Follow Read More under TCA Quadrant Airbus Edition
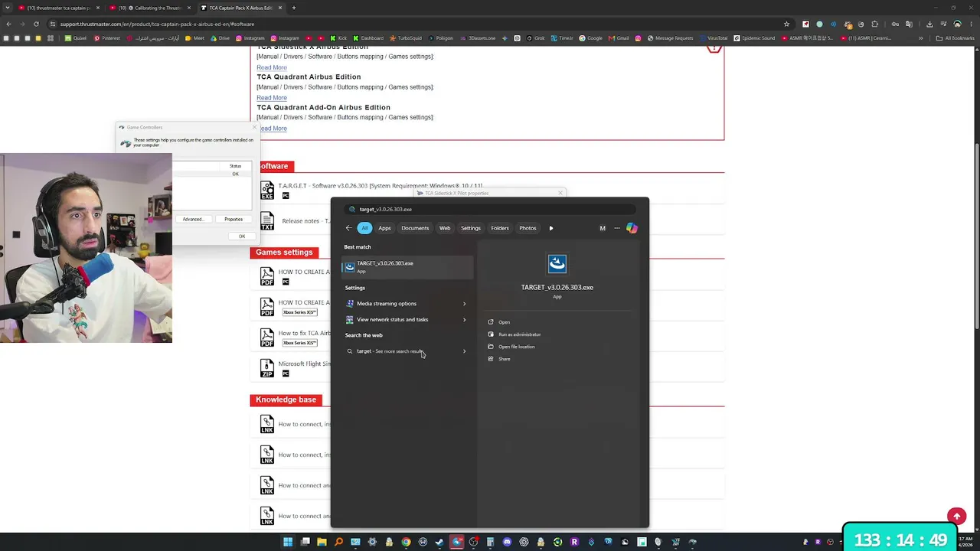 point(272,98)
